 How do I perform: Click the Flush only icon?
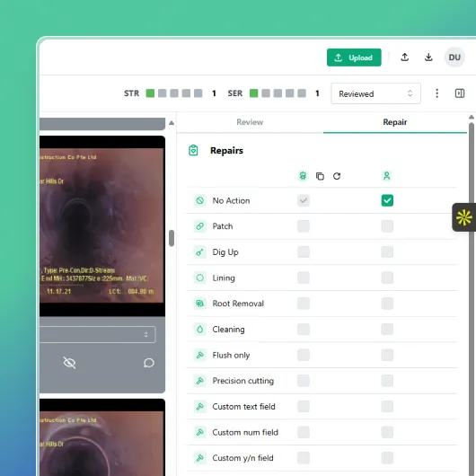199,355
